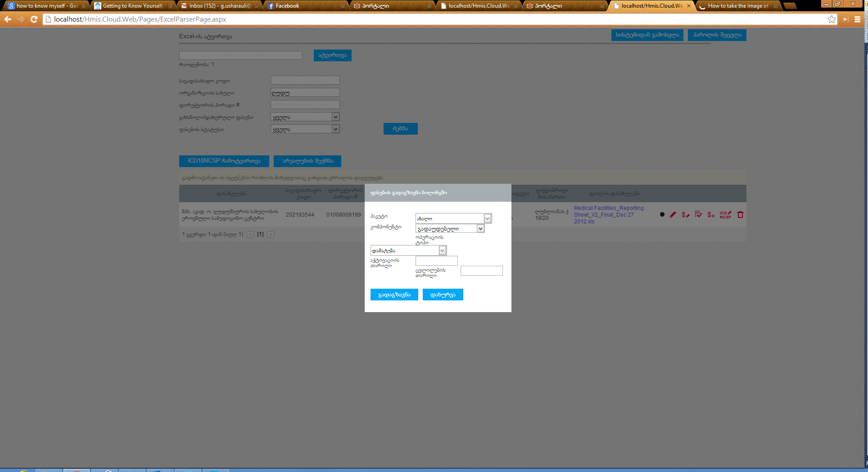Open the operation type dropdown showing დამატება

pyautogui.click(x=408, y=250)
